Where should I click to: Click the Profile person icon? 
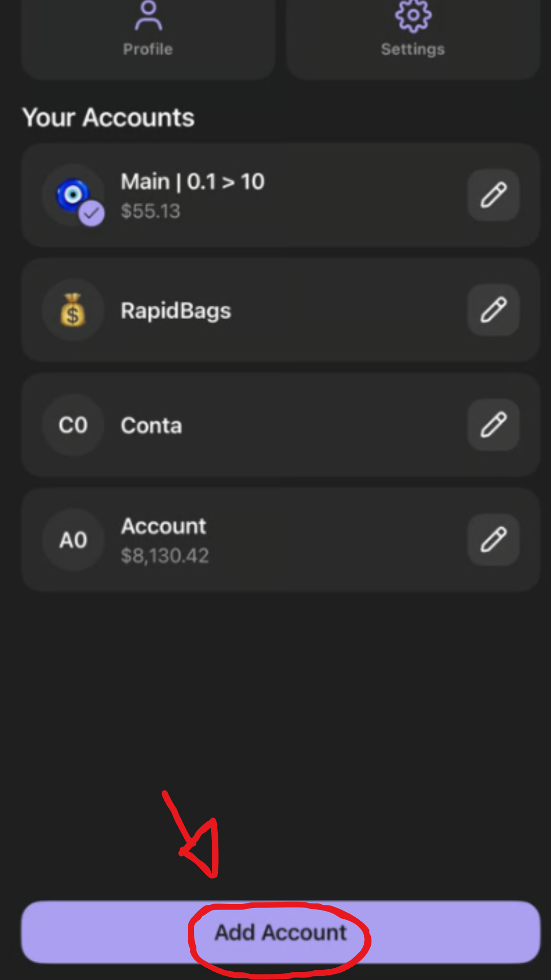148,15
